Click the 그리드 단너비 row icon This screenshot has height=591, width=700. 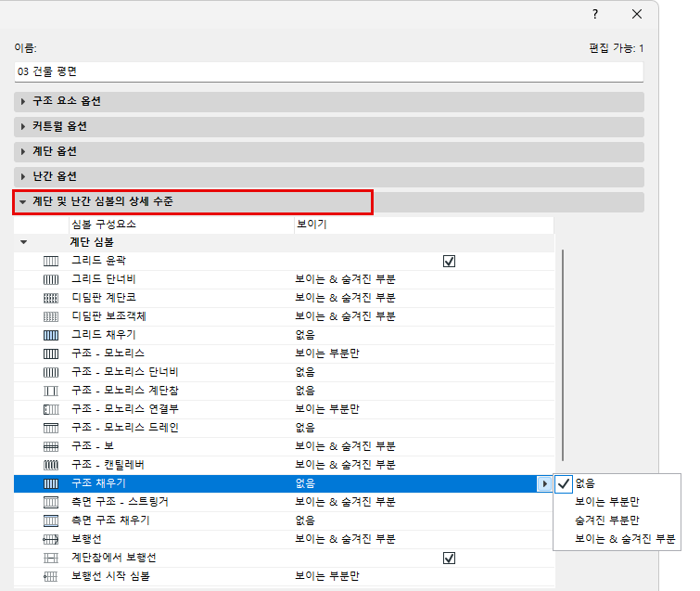51,279
